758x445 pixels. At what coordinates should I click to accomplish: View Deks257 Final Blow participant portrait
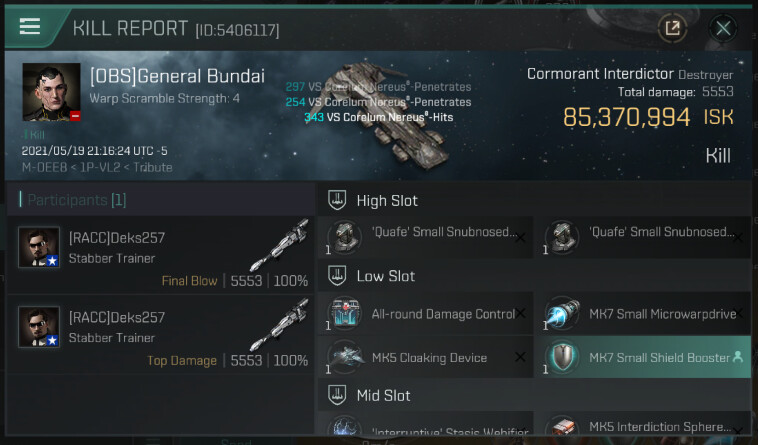(x=39, y=247)
